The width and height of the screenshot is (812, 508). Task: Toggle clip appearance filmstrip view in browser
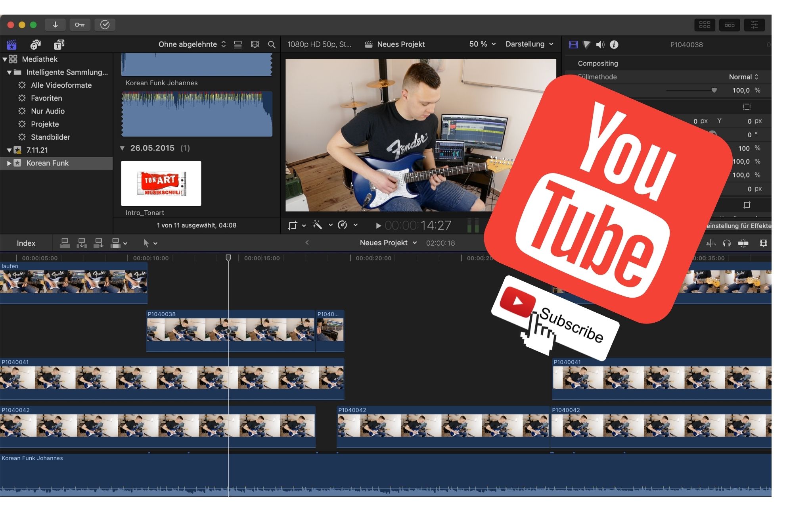255,44
